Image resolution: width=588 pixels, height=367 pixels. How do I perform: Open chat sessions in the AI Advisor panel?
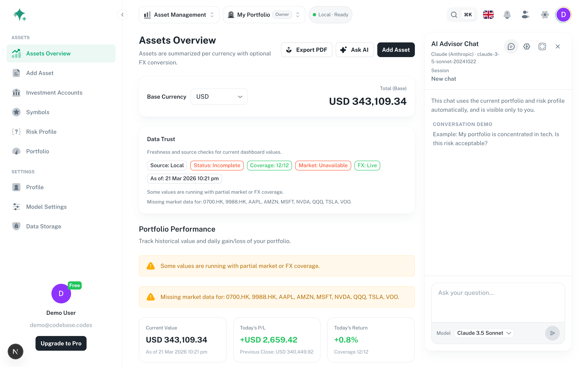coord(511,46)
